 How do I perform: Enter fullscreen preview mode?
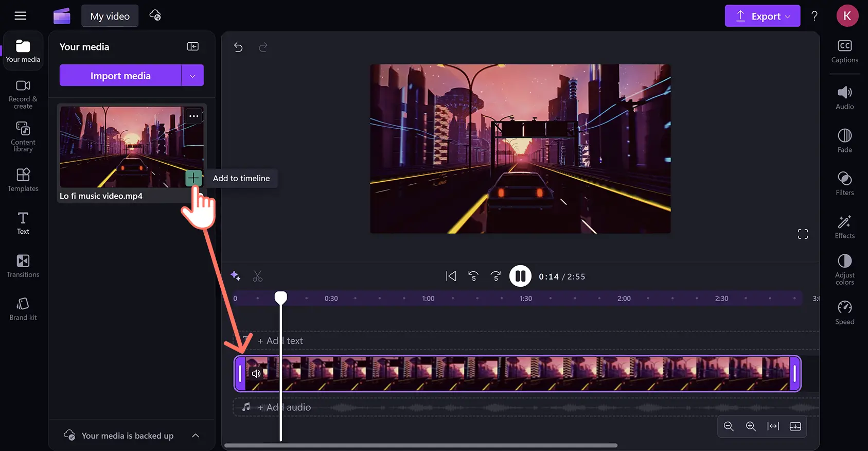click(x=803, y=234)
